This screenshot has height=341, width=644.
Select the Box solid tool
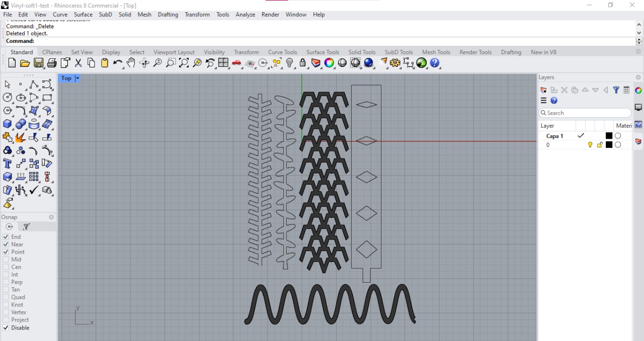coord(8,124)
